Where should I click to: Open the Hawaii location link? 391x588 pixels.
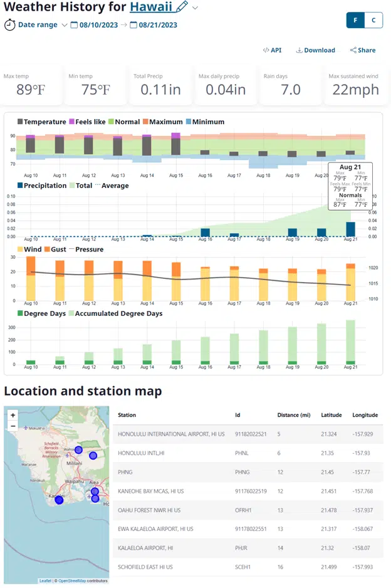coord(151,8)
